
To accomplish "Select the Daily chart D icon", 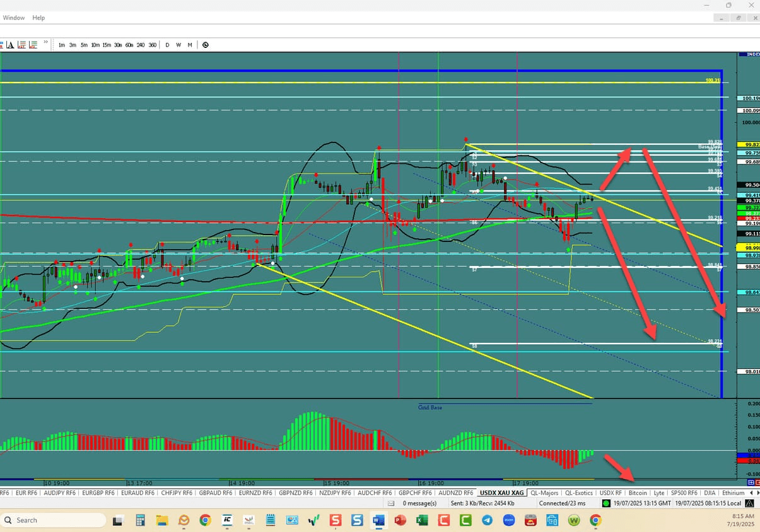I will [x=167, y=45].
